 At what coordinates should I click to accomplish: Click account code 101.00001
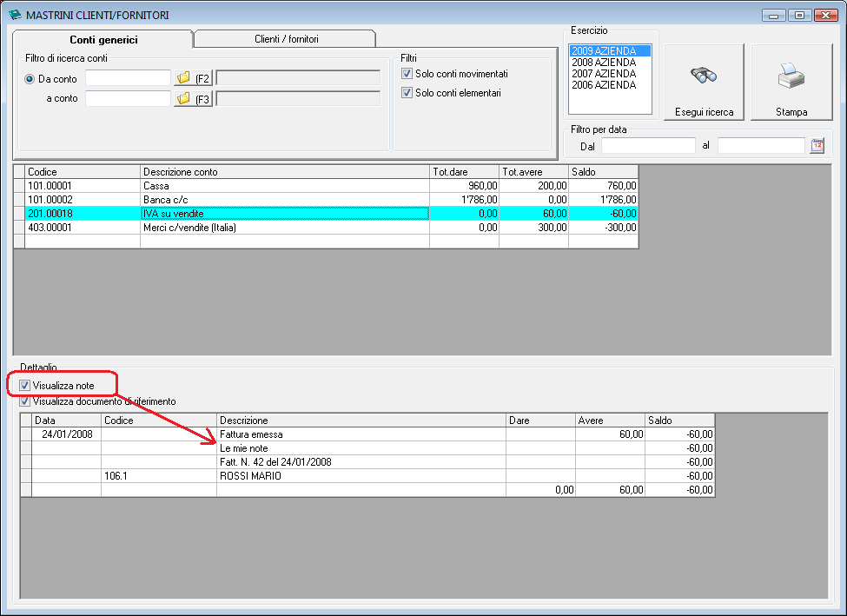point(50,186)
